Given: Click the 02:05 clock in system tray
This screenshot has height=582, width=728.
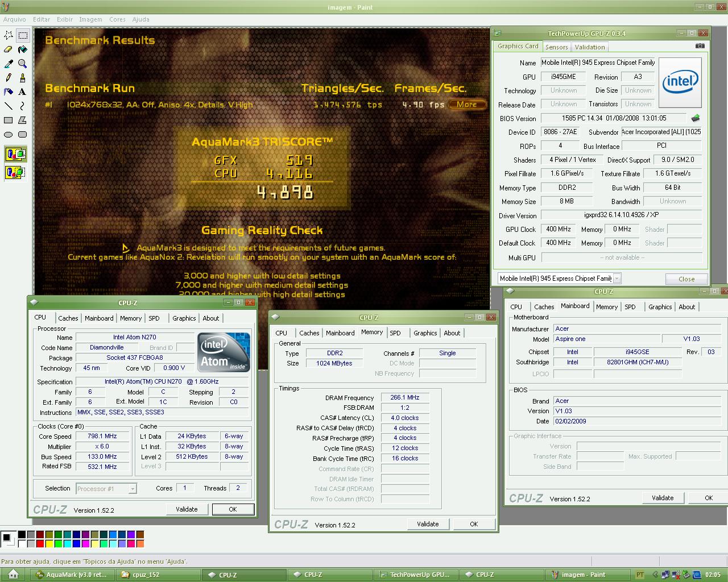Looking at the screenshot, I should click(x=713, y=575).
